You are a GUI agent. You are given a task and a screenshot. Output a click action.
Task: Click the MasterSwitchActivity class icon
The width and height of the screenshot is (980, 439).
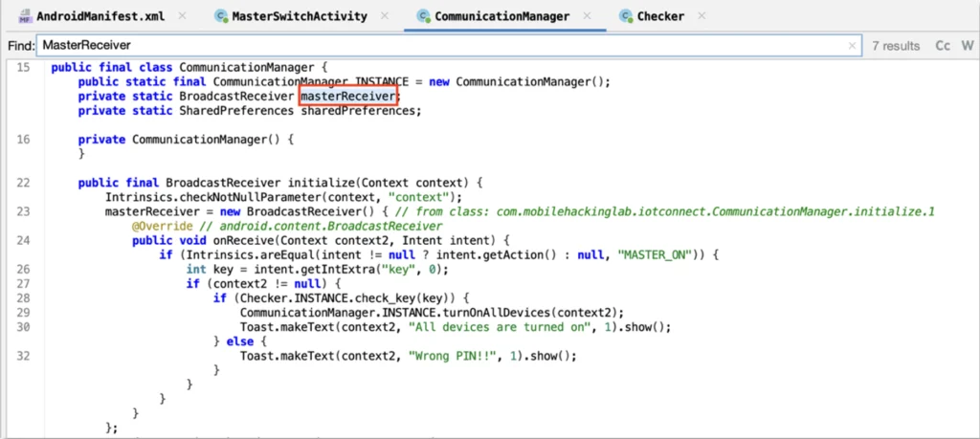[221, 16]
